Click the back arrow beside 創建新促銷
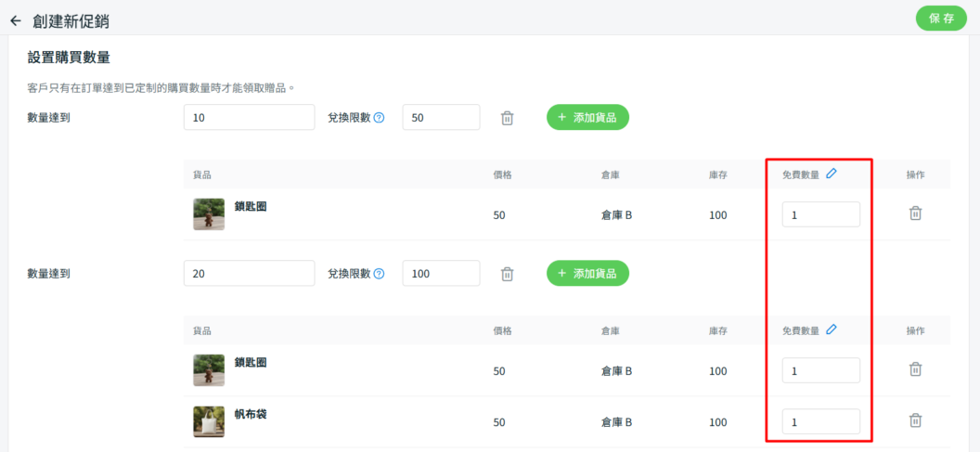980x452 pixels. coord(16,19)
